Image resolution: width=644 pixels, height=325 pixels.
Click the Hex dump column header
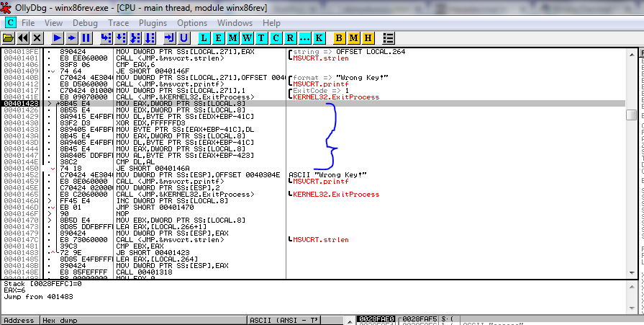(x=144, y=321)
